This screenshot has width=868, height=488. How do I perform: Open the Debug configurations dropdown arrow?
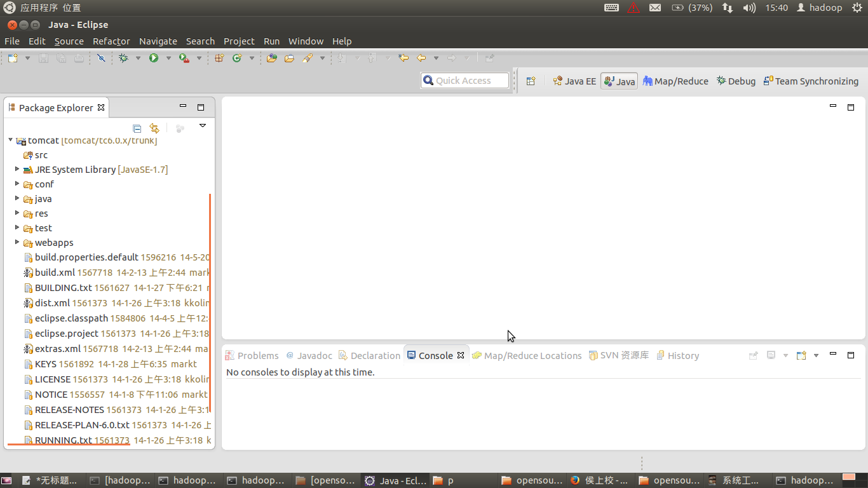(x=138, y=58)
